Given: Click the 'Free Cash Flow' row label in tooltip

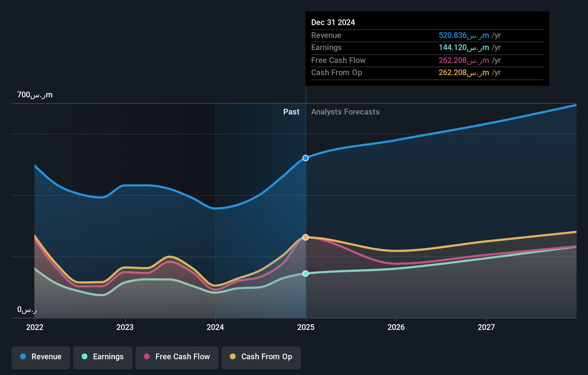Looking at the screenshot, I should 338,60.
